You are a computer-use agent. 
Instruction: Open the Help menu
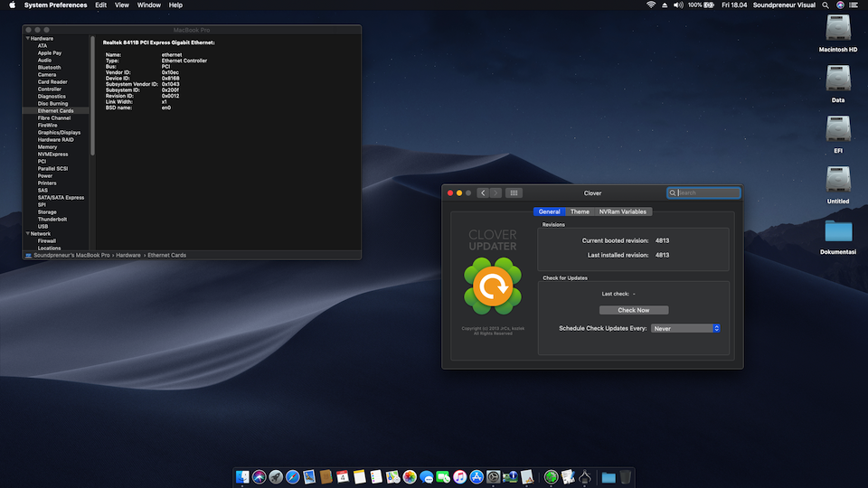pos(175,5)
